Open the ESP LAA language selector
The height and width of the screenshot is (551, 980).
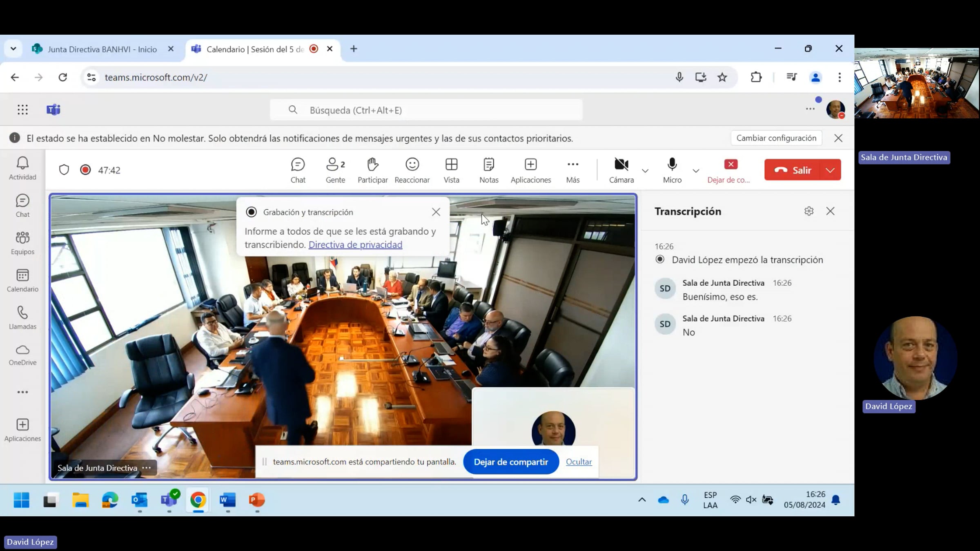710,500
